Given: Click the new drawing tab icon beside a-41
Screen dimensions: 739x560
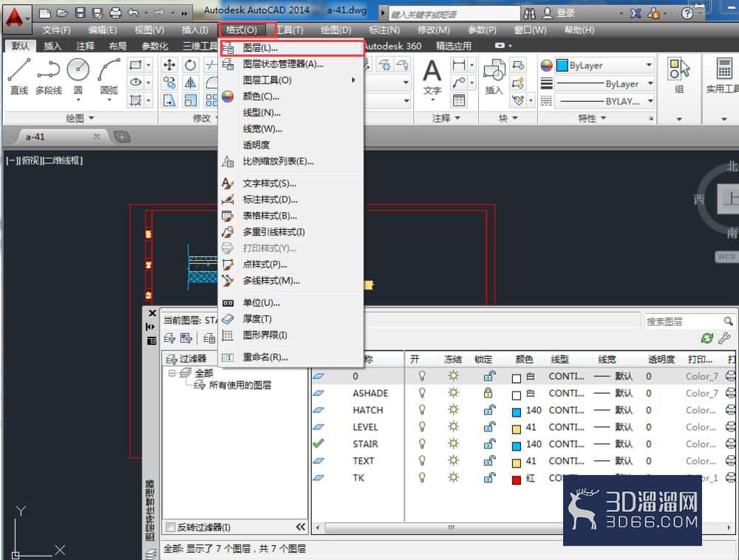Looking at the screenshot, I should tap(122, 137).
